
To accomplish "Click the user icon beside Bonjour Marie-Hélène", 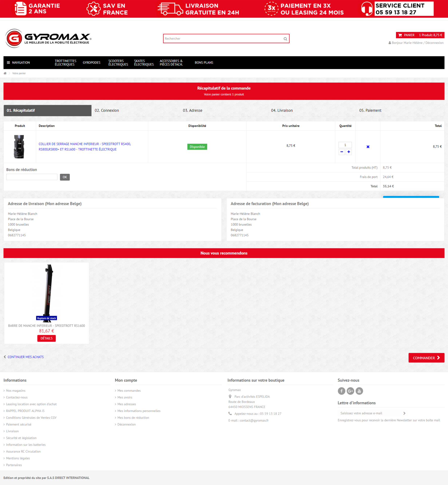I will point(390,43).
